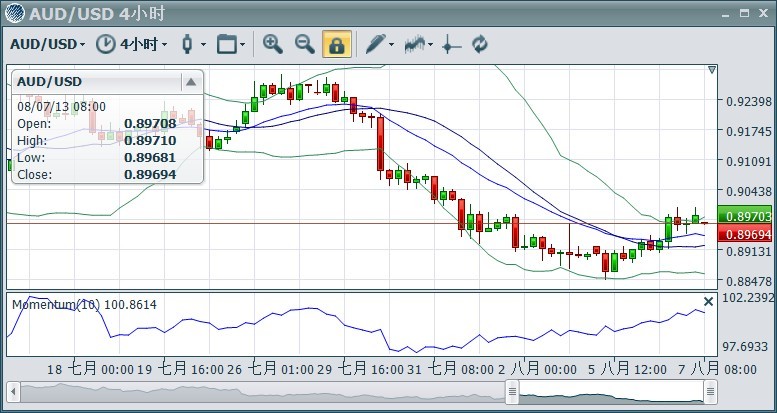
Task: Click the price axis label 0.90438
Action: (749, 191)
